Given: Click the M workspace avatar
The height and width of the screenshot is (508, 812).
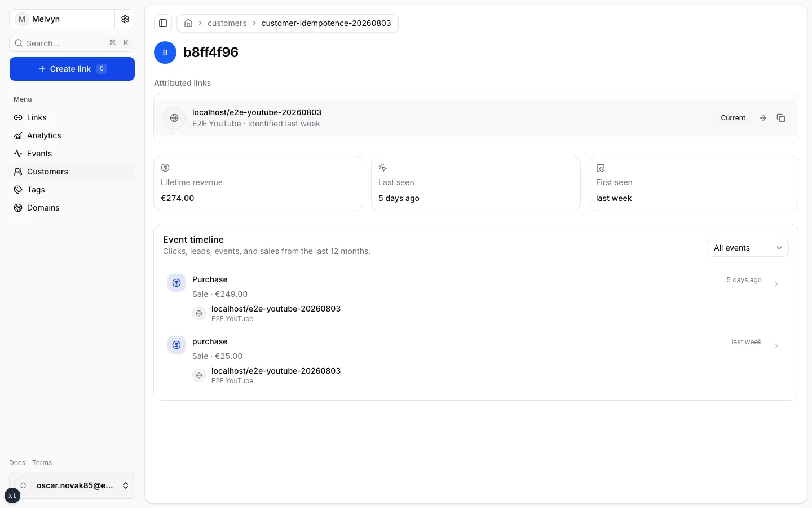Looking at the screenshot, I should [x=22, y=19].
